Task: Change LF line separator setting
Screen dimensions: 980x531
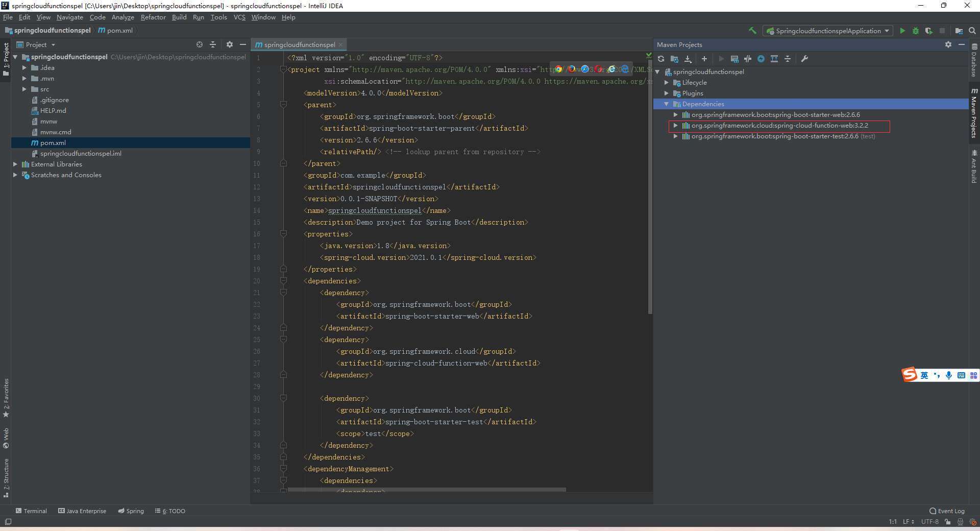Action: tap(908, 522)
